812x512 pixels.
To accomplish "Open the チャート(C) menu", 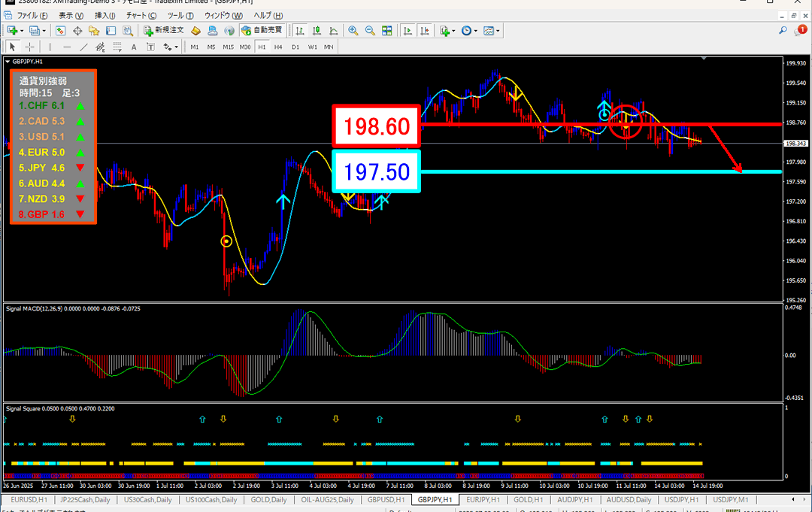I will coord(141,16).
